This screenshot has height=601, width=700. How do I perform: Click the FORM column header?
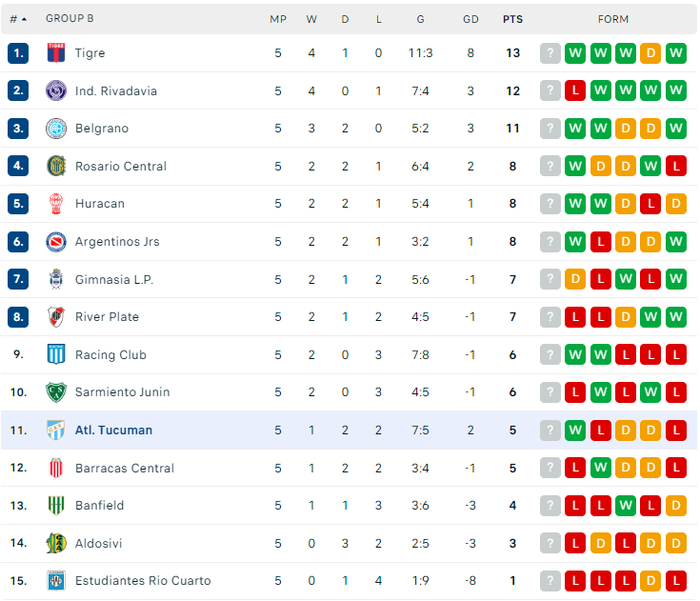[x=613, y=18]
